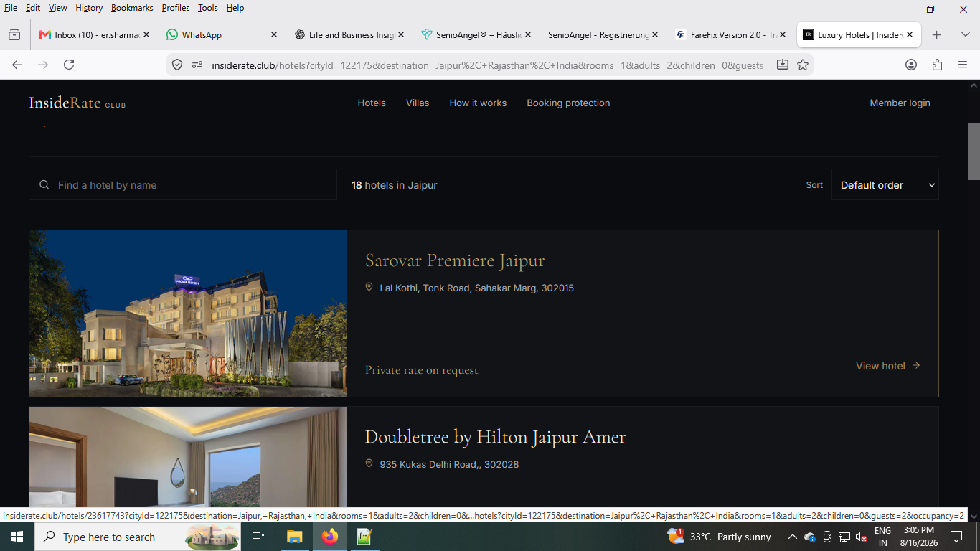Open Task View on taskbar
Screen dimensions: 980x551
(259, 537)
